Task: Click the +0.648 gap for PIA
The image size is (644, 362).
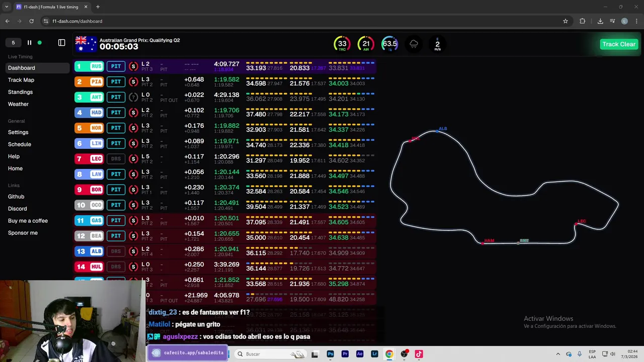Action: (194, 79)
